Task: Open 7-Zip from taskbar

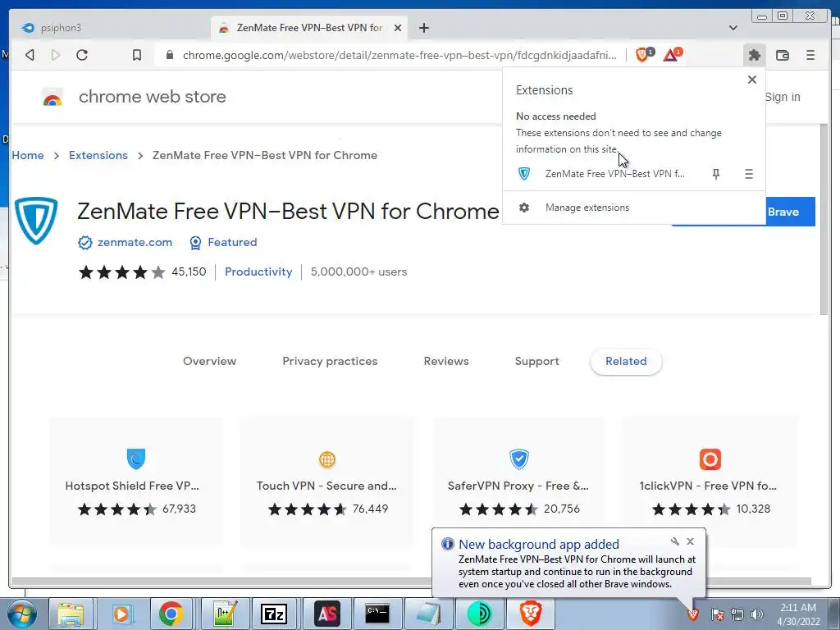Action: click(x=274, y=614)
